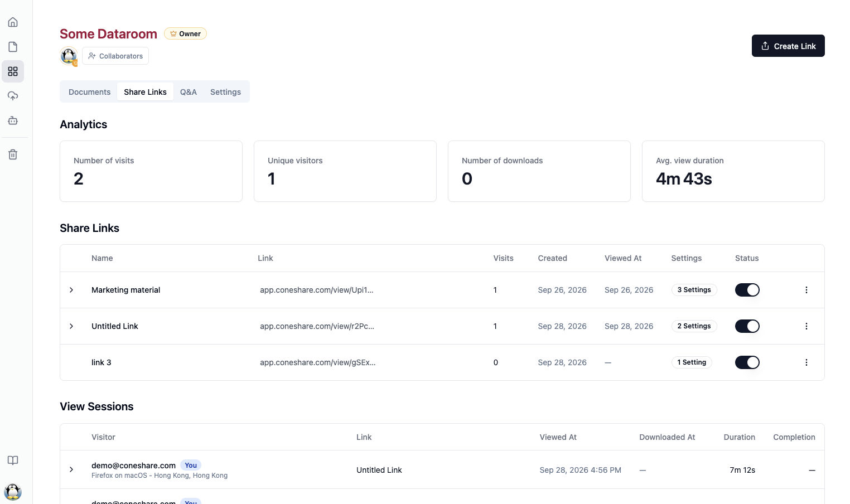Select the Datarooms grid icon in sidebar
The height and width of the screenshot is (504, 850).
(13, 71)
